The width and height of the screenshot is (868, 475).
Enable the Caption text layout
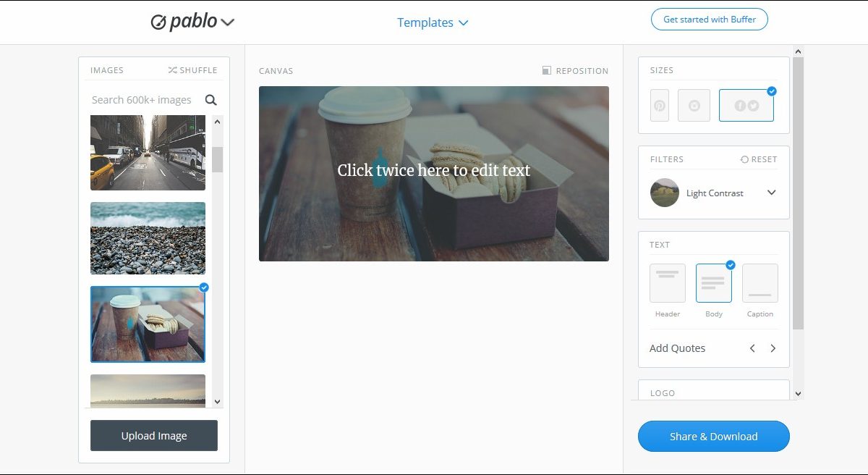point(760,283)
